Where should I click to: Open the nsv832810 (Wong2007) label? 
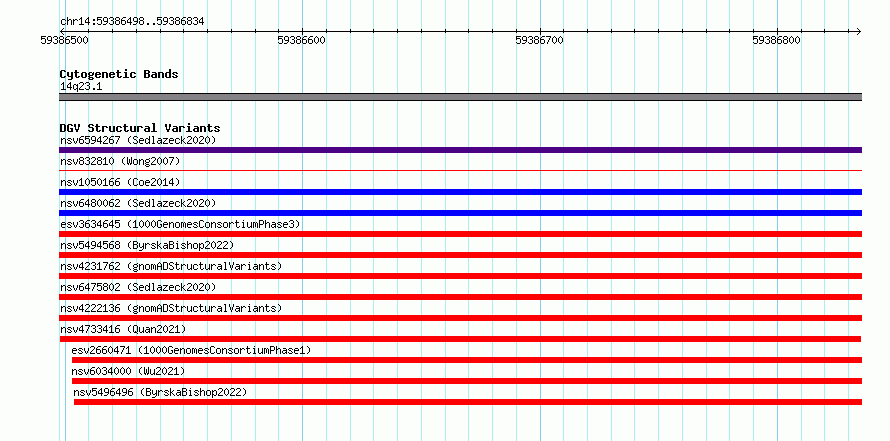point(120,161)
